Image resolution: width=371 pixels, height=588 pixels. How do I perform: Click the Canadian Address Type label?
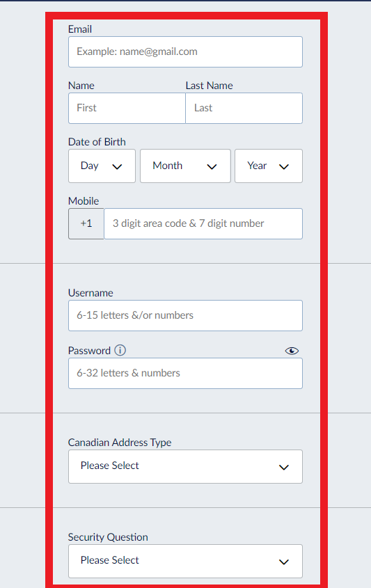120,443
